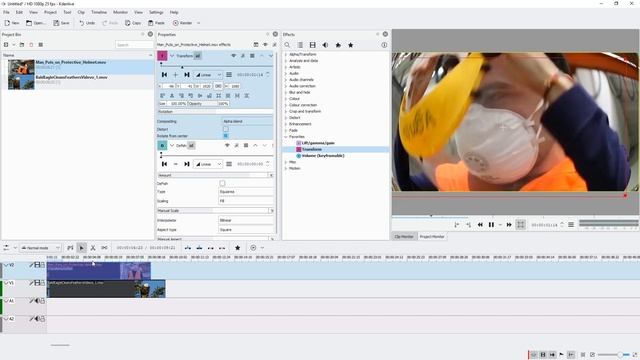This screenshot has height=360, width=640.
Task: Open Normal mode edit mode dropdown
Action: [x=40, y=248]
